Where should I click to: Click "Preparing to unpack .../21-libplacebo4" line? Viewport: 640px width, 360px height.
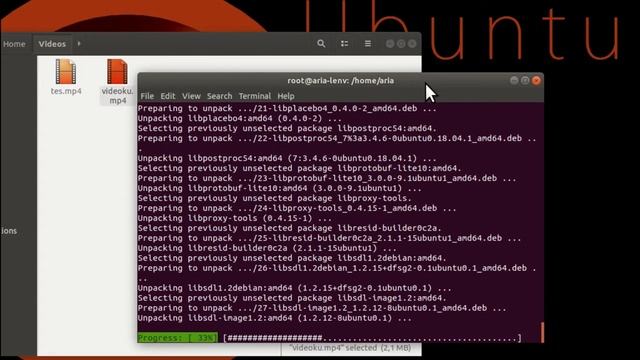(287, 108)
